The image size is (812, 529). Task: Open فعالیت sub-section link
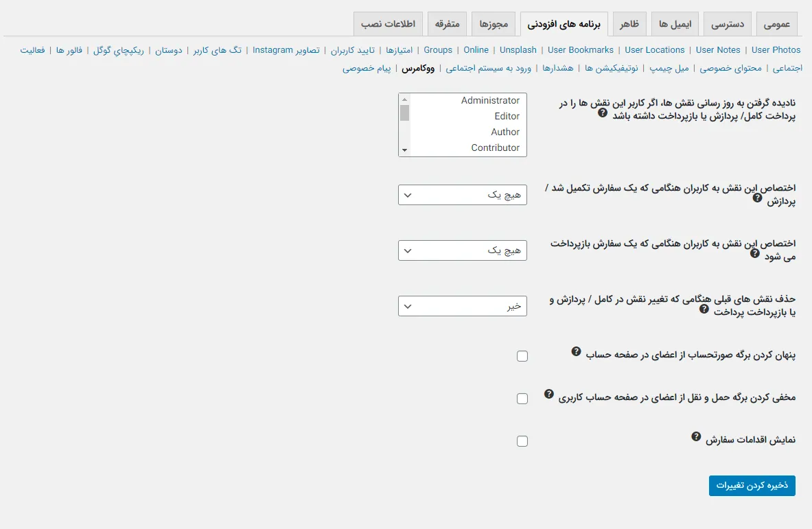point(33,50)
